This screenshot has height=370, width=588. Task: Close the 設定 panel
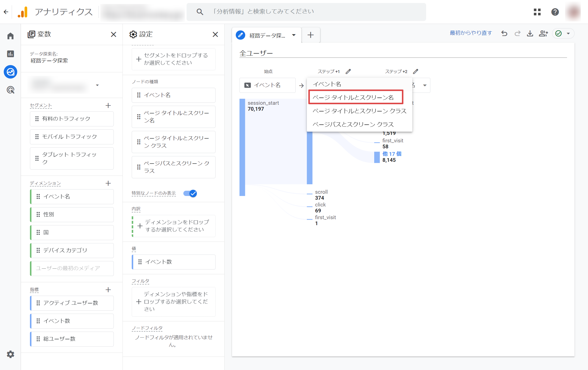215,34
